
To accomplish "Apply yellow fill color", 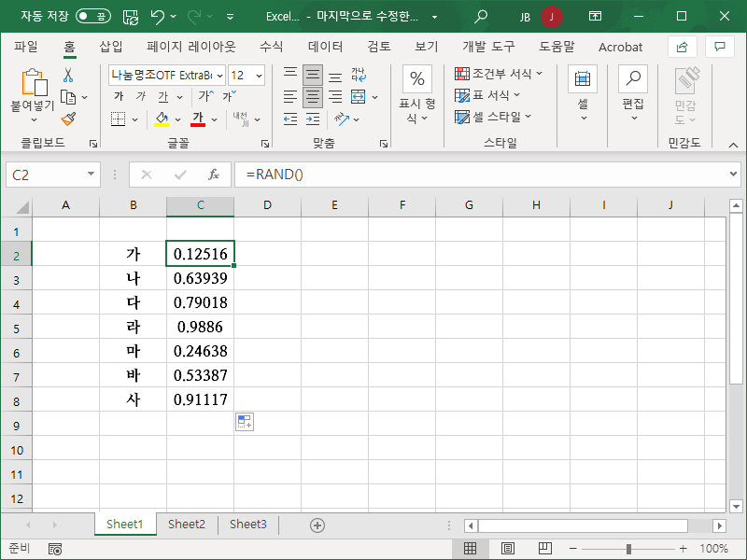I will (x=162, y=119).
